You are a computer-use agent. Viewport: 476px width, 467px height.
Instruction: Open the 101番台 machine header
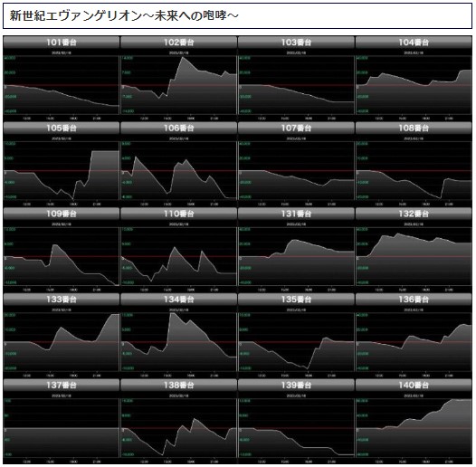click(x=62, y=43)
